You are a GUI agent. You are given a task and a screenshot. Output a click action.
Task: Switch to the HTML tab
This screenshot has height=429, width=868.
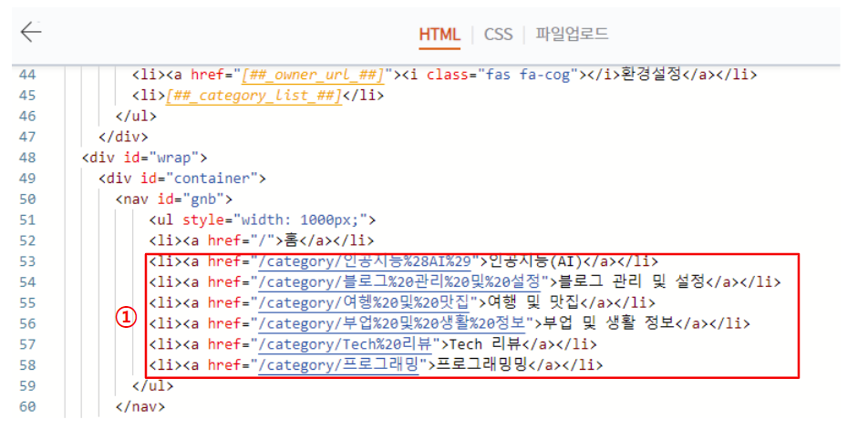click(x=439, y=35)
